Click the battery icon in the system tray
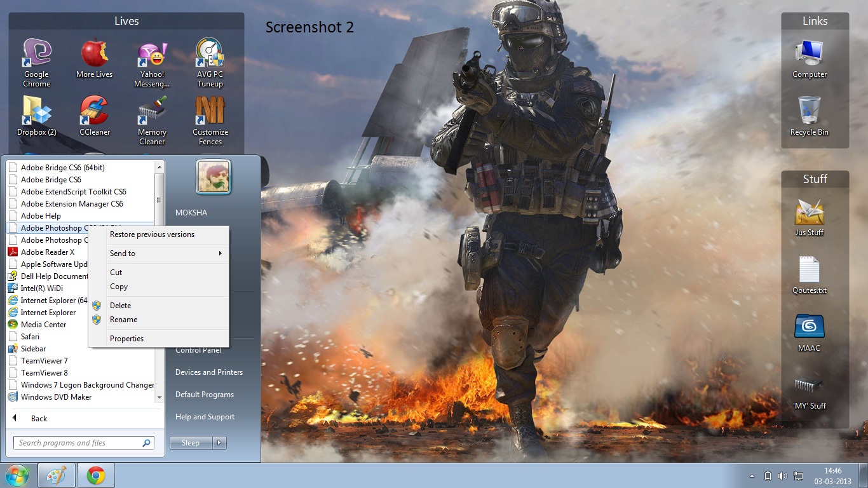The height and width of the screenshot is (488, 868). [x=767, y=476]
